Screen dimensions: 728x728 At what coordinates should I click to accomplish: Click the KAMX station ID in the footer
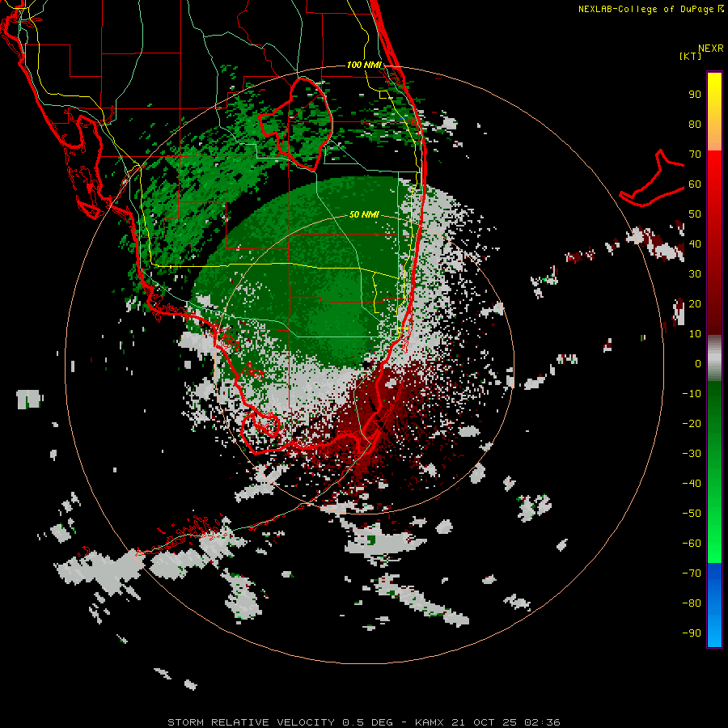[430, 722]
